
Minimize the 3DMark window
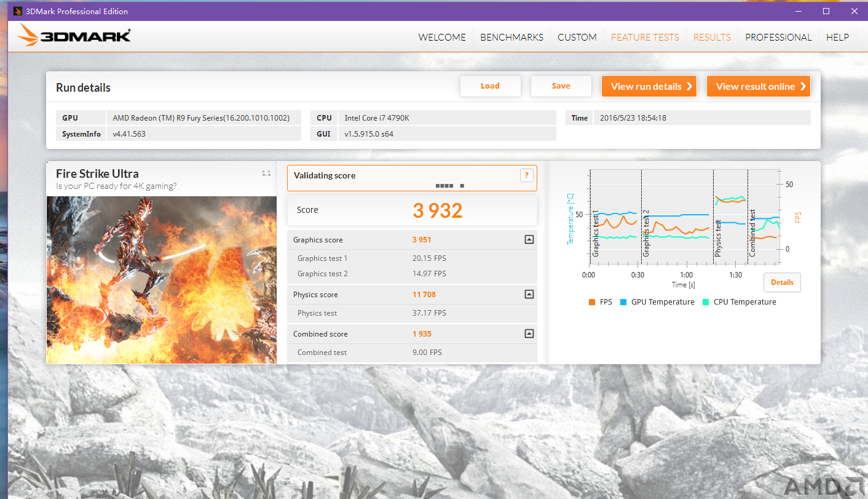pyautogui.click(x=797, y=11)
